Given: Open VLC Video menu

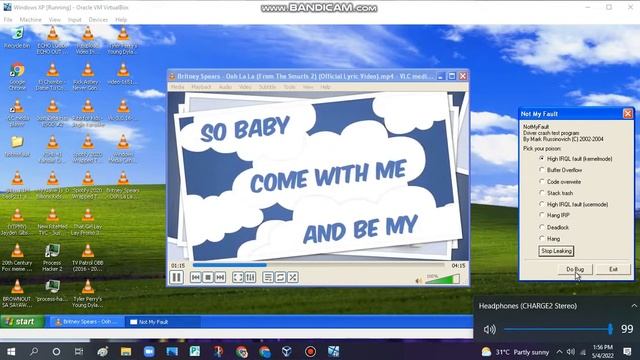Looking at the screenshot, I should point(245,87).
